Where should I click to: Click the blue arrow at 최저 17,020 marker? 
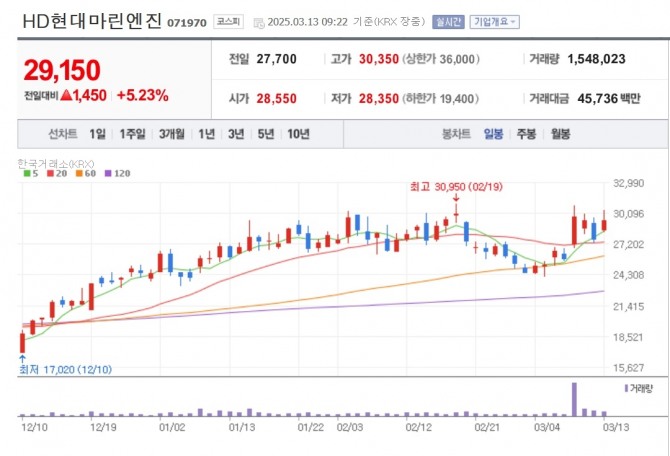point(22,358)
